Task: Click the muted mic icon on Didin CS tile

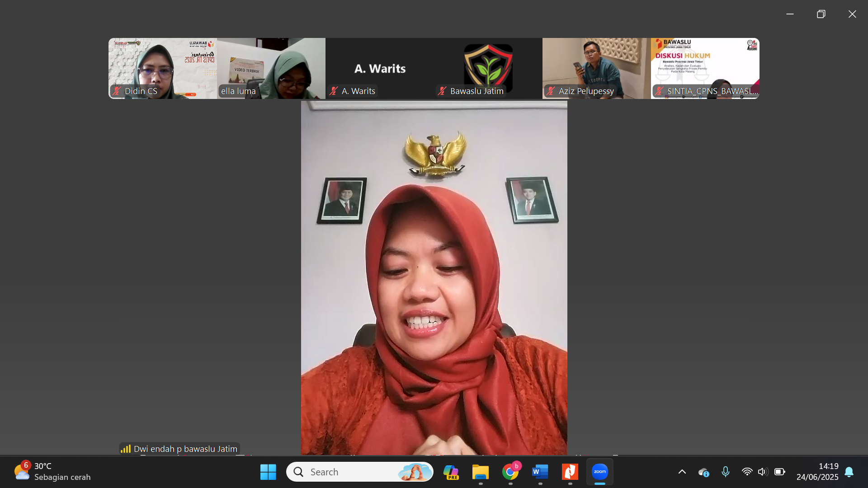Action: pyautogui.click(x=117, y=91)
